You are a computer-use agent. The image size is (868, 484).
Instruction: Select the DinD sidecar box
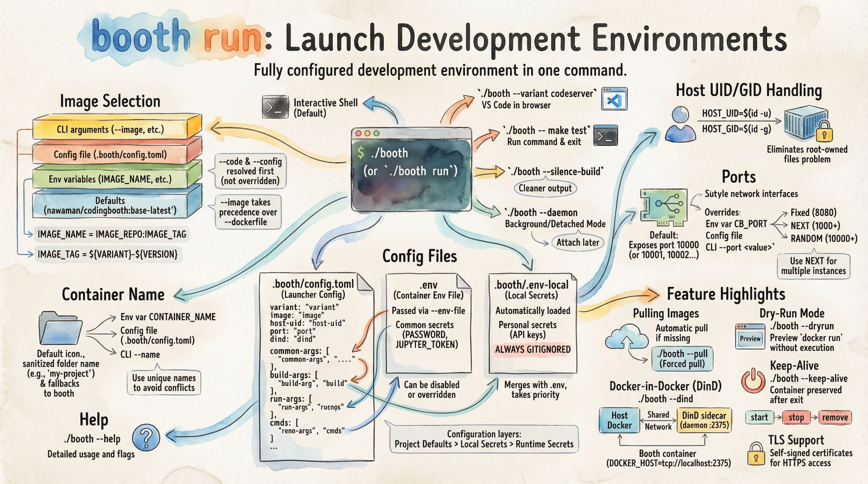point(704,420)
